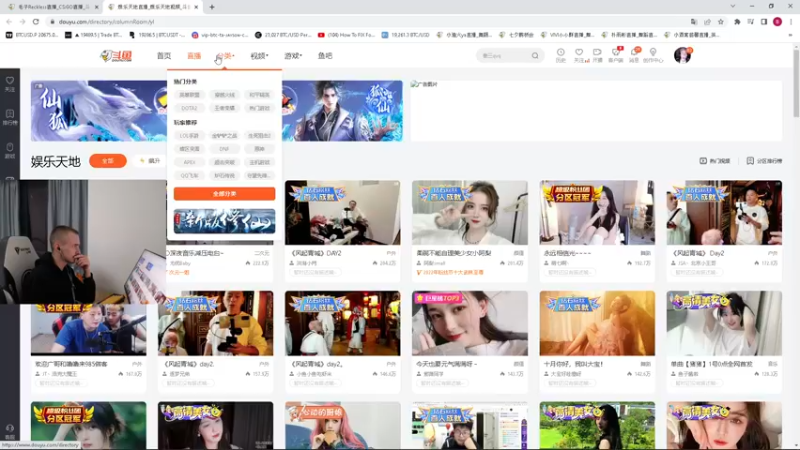Open the 十月你好 stream thumbnail
This screenshot has width=800, height=450.
[597, 323]
